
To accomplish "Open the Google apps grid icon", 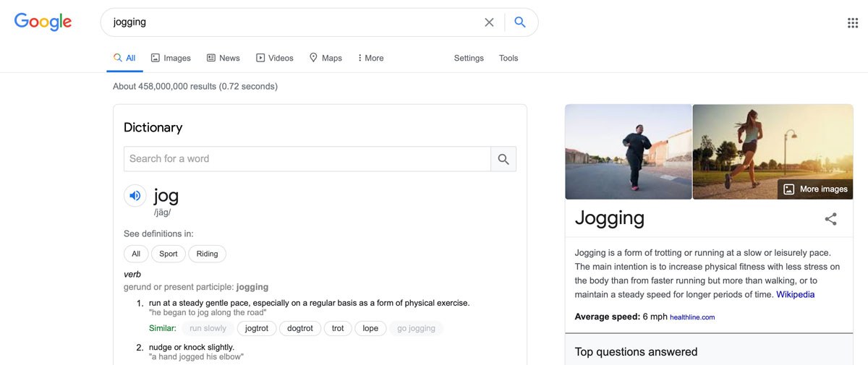I will tap(853, 22).
